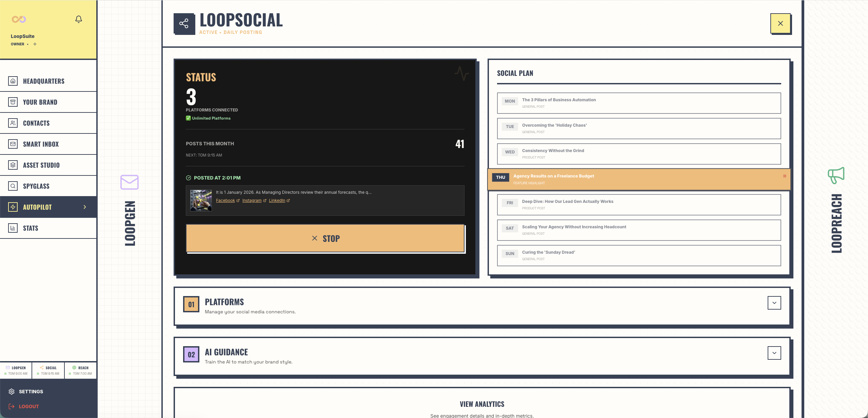
Task: Toggle the Unlimited Platforms green checkbox
Action: 188,118
